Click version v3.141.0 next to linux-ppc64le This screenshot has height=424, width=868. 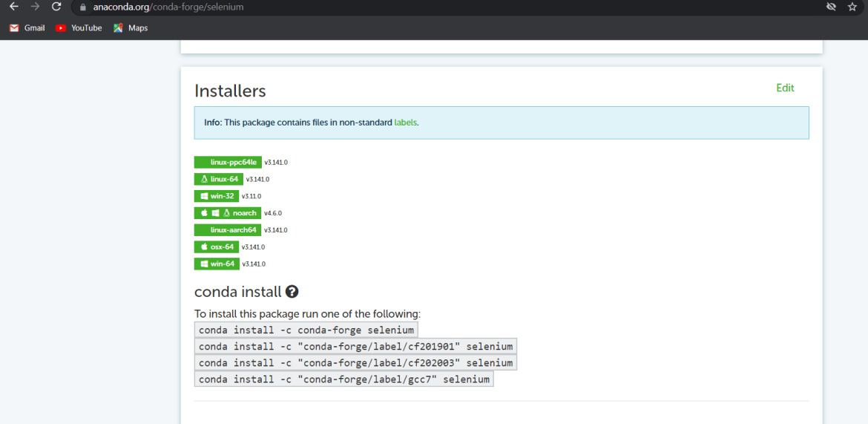(276, 163)
